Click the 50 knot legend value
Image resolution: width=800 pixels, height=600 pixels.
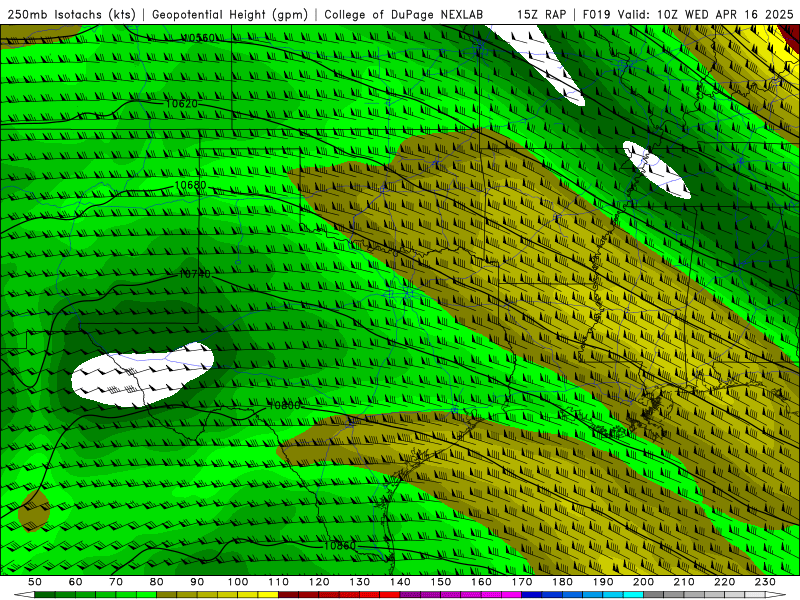(x=35, y=582)
